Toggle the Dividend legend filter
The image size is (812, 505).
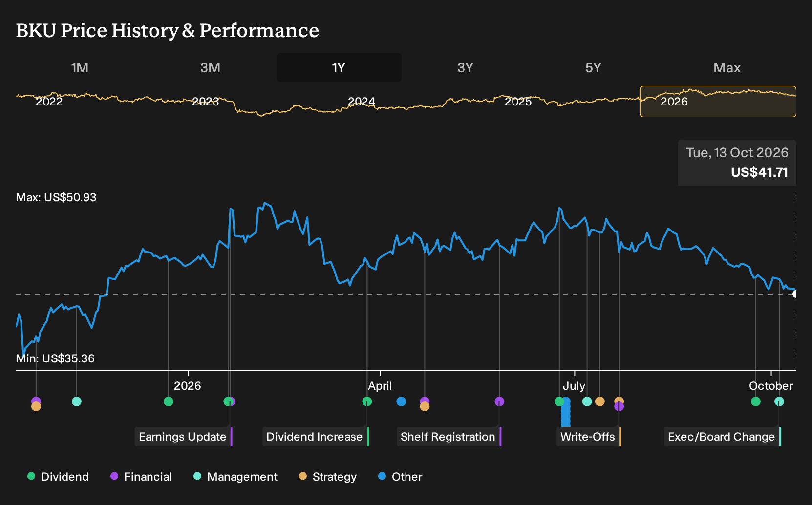(x=58, y=477)
